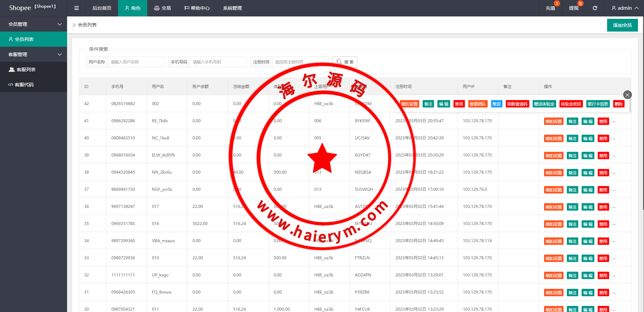Switch to the 交易 top menu
This screenshot has width=644, height=312.
(163, 8)
